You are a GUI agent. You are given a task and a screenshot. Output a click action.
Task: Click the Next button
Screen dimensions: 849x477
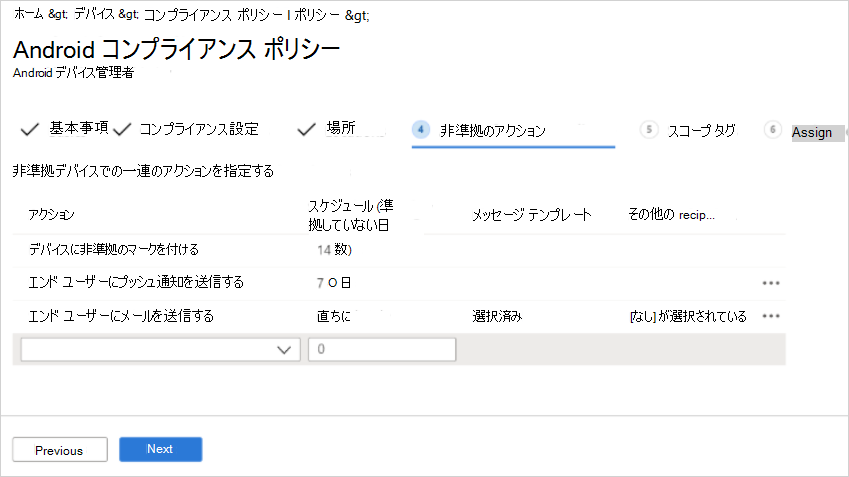tap(160, 449)
